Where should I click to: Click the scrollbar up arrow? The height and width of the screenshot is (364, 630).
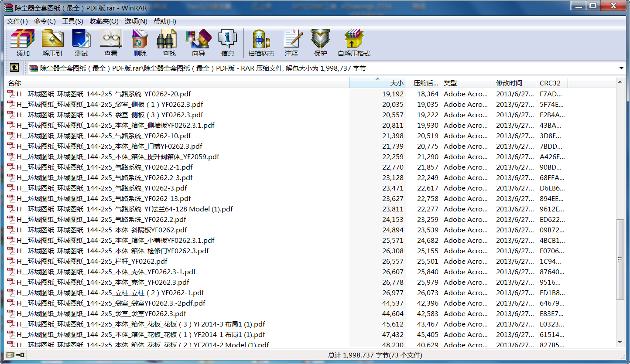tap(620, 82)
